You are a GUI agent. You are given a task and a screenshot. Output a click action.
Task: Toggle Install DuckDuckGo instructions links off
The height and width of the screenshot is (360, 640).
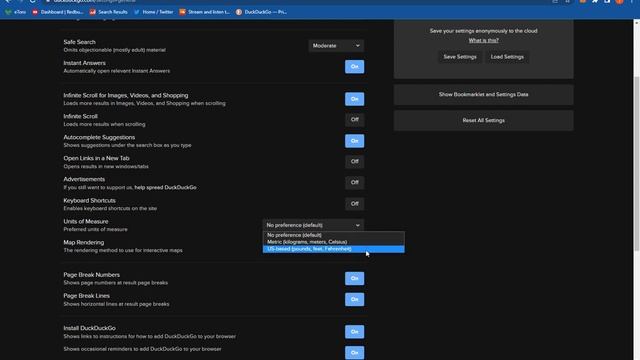(354, 332)
